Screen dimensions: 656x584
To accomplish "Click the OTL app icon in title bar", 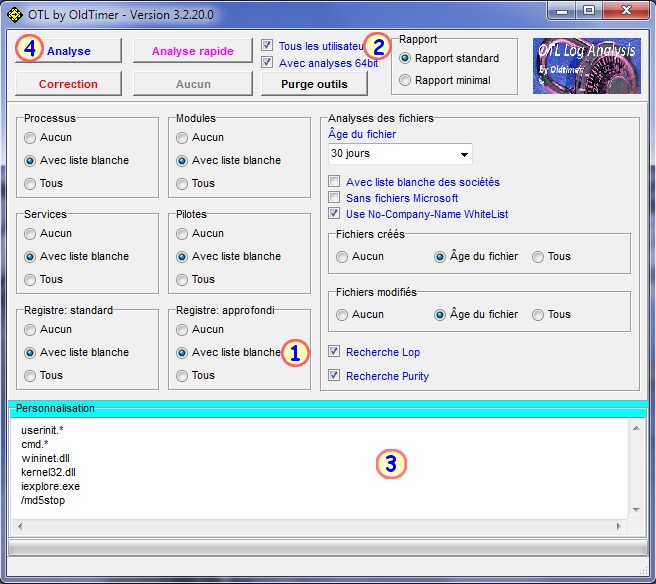I will pos(15,15).
